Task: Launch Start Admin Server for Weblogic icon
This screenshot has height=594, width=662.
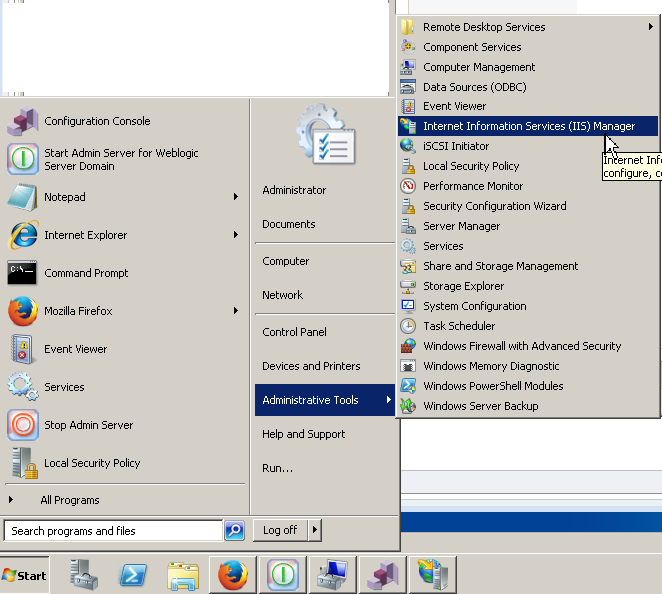Action: (23, 159)
